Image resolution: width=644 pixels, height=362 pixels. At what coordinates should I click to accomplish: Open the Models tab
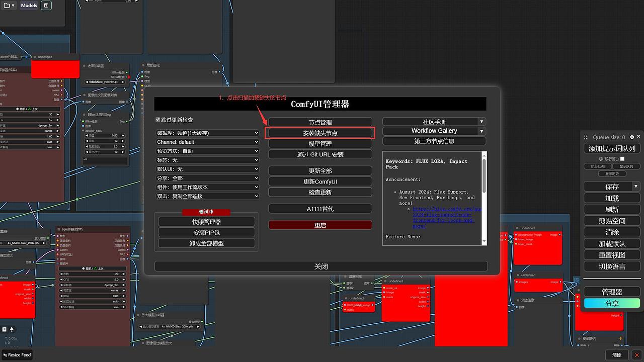pos(29,6)
